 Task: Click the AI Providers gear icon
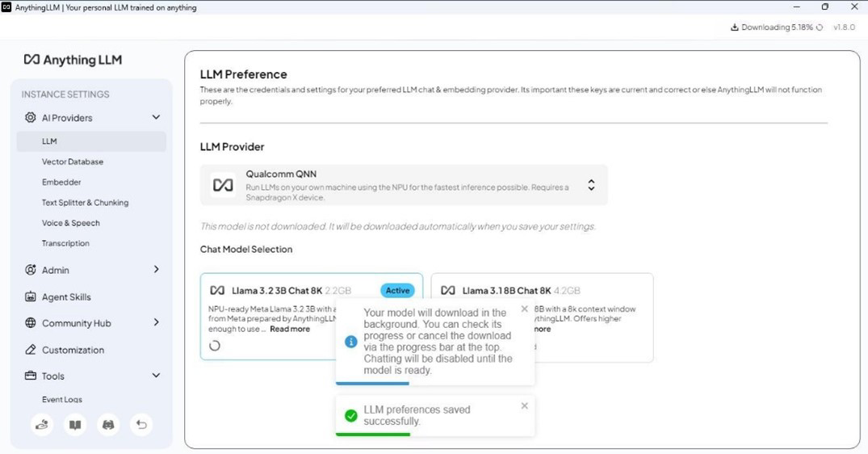pos(31,117)
